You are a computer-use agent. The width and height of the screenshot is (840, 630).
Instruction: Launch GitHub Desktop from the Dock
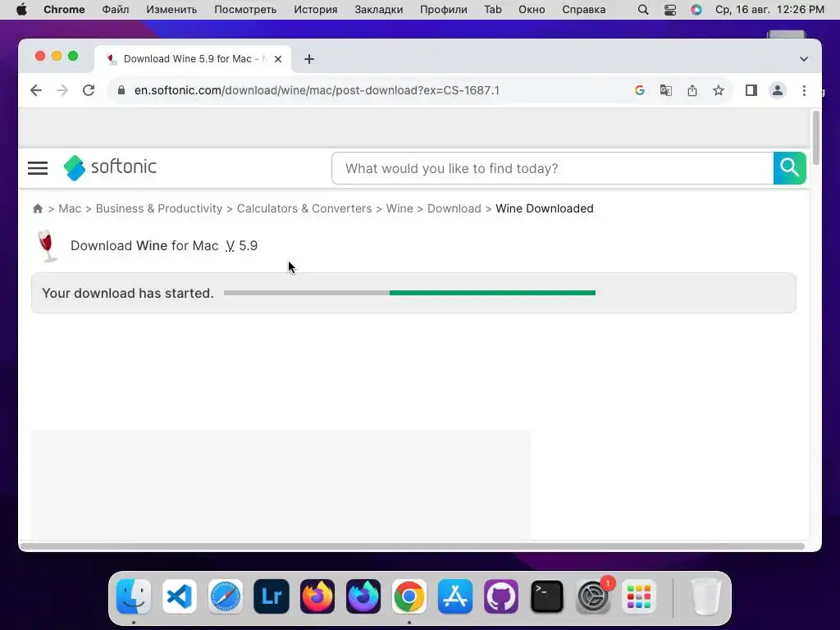click(501, 596)
